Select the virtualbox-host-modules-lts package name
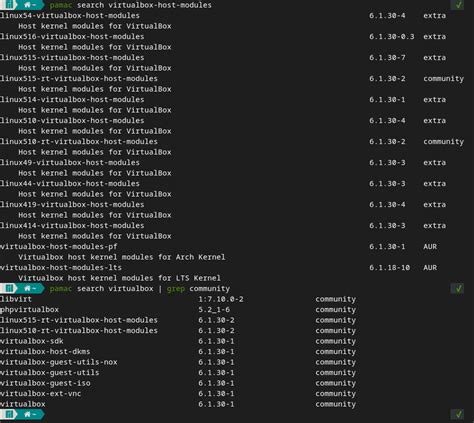 pyautogui.click(x=61, y=268)
